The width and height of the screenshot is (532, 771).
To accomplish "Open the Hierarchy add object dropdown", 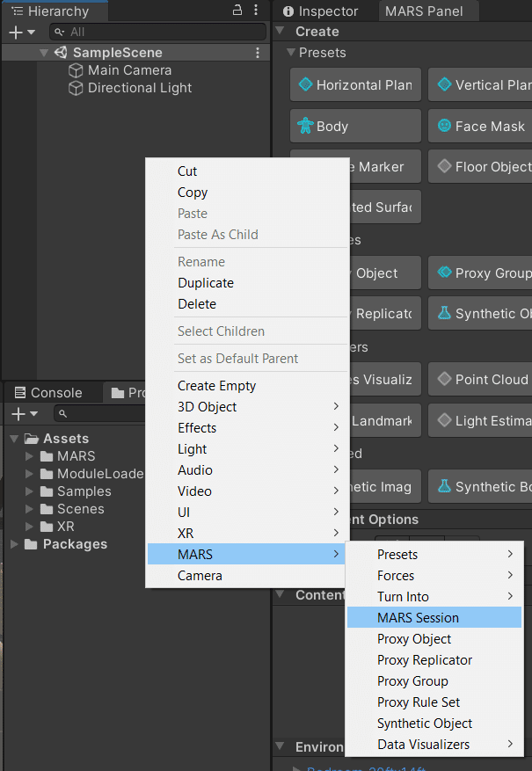I will [22, 32].
